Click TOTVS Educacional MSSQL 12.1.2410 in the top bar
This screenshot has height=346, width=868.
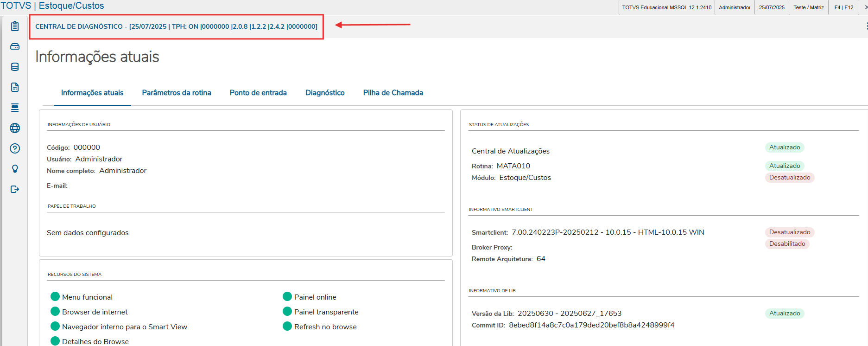pos(667,7)
